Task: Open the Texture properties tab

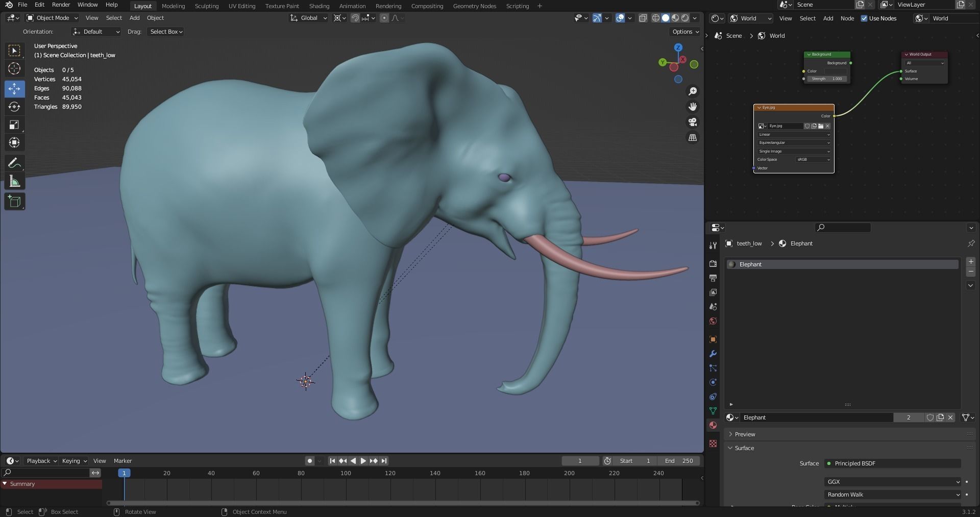Action: coord(713,444)
